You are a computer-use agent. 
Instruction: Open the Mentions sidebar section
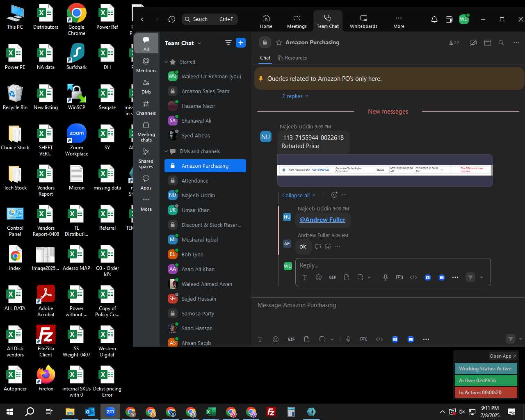(x=146, y=65)
